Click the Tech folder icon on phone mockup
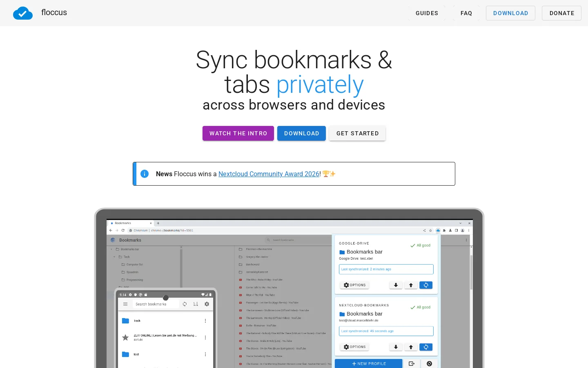This screenshot has height=368, width=588. tap(125, 321)
